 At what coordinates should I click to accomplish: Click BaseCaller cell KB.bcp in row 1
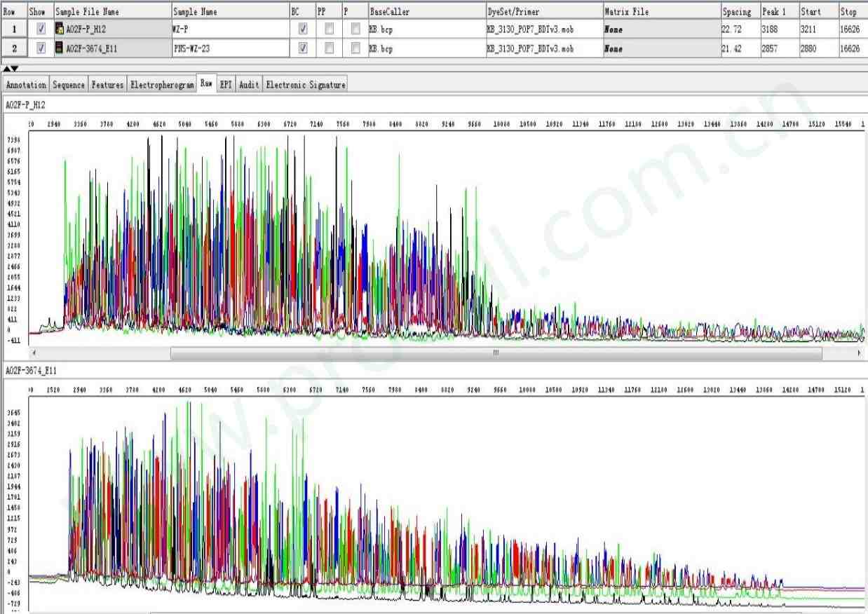pyautogui.click(x=426, y=29)
